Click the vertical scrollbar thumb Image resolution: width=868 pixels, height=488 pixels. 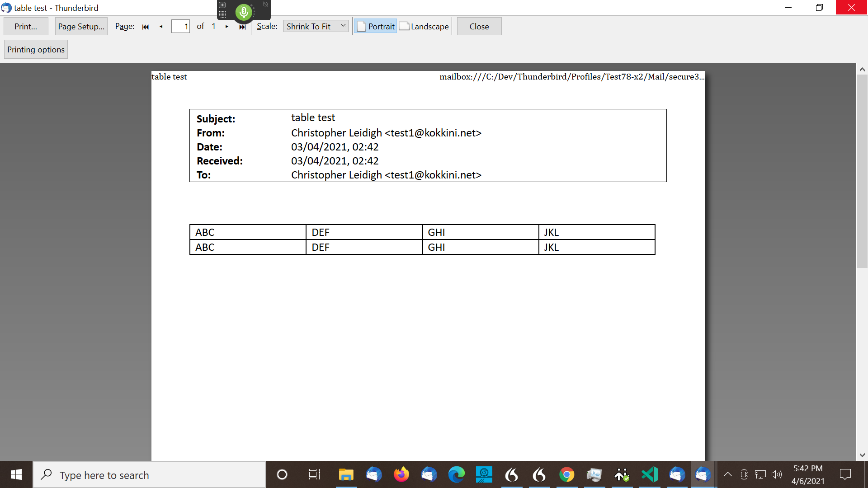pos(862,171)
